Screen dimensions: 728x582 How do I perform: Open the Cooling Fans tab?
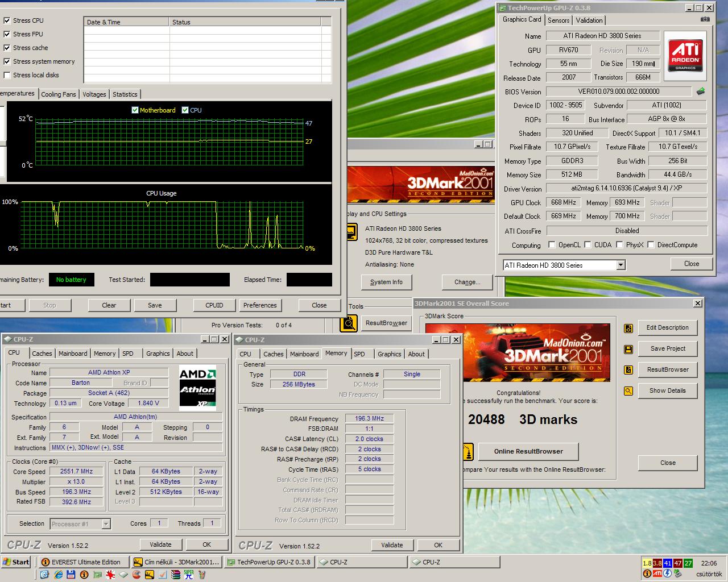[x=58, y=94]
